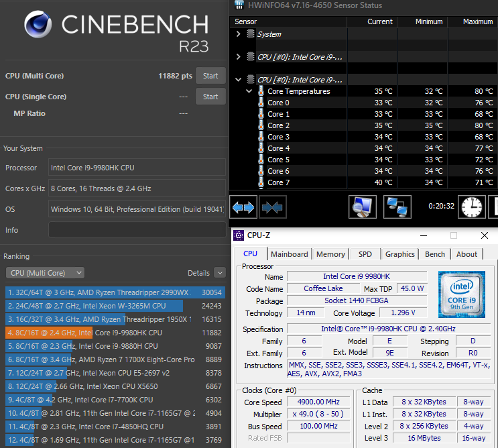The width and height of the screenshot is (498, 448).
Task: Click the CPU-Z title bar app icon
Action: coord(239,235)
